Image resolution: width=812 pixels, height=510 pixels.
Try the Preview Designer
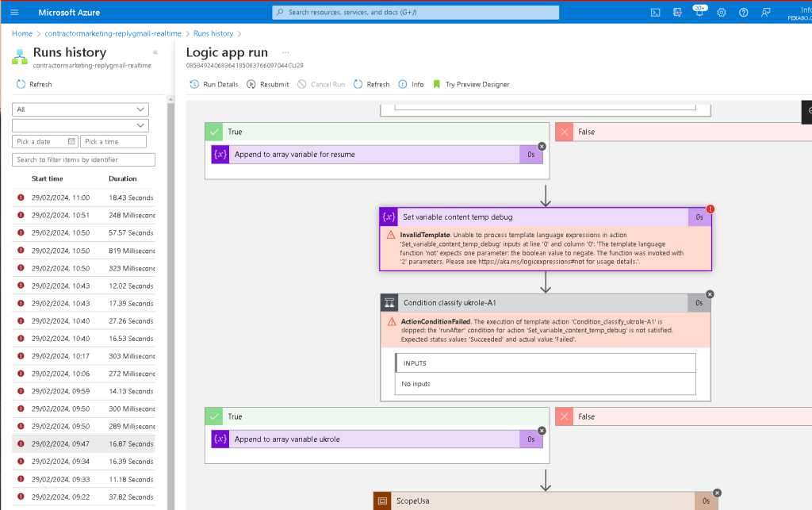471,84
